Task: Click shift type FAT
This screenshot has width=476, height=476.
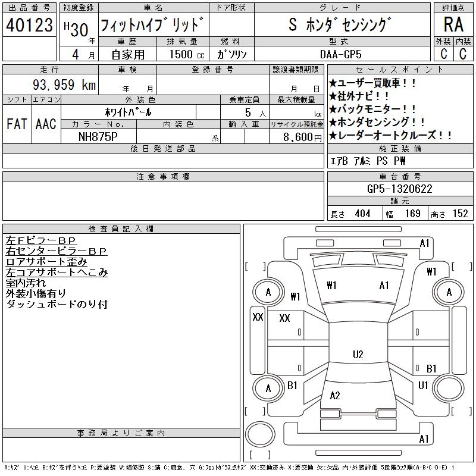Action: pos(17,124)
